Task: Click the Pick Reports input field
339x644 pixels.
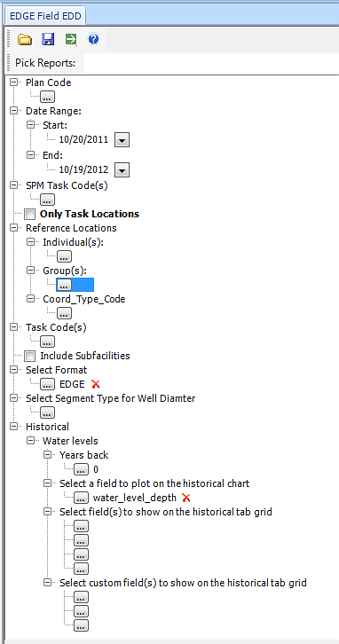Action: (x=211, y=63)
